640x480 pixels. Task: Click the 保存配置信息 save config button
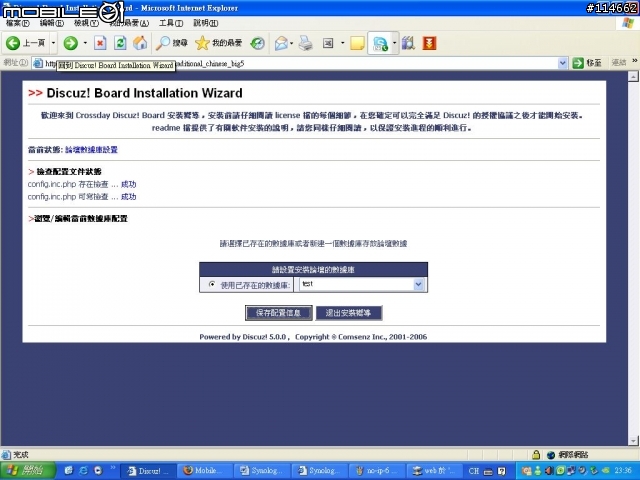click(279, 313)
